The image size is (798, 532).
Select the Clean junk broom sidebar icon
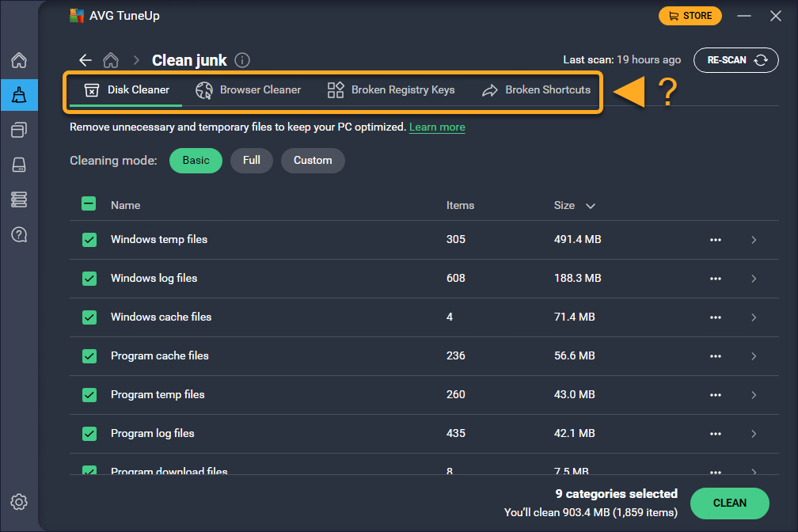pyautogui.click(x=20, y=96)
